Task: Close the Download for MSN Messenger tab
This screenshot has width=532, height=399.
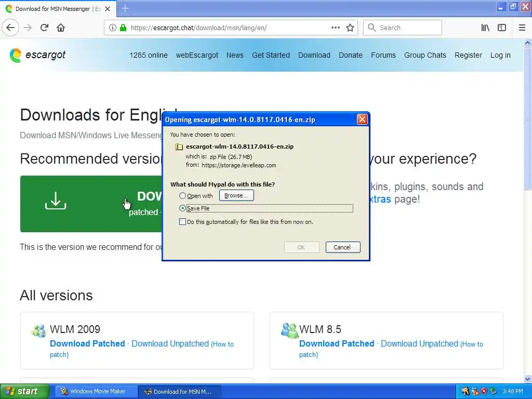Action: [108, 9]
